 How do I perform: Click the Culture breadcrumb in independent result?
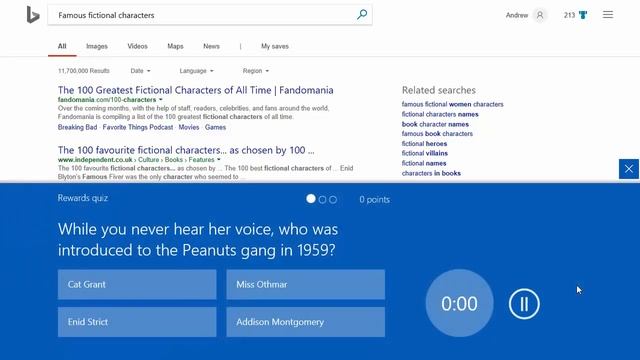149,160
